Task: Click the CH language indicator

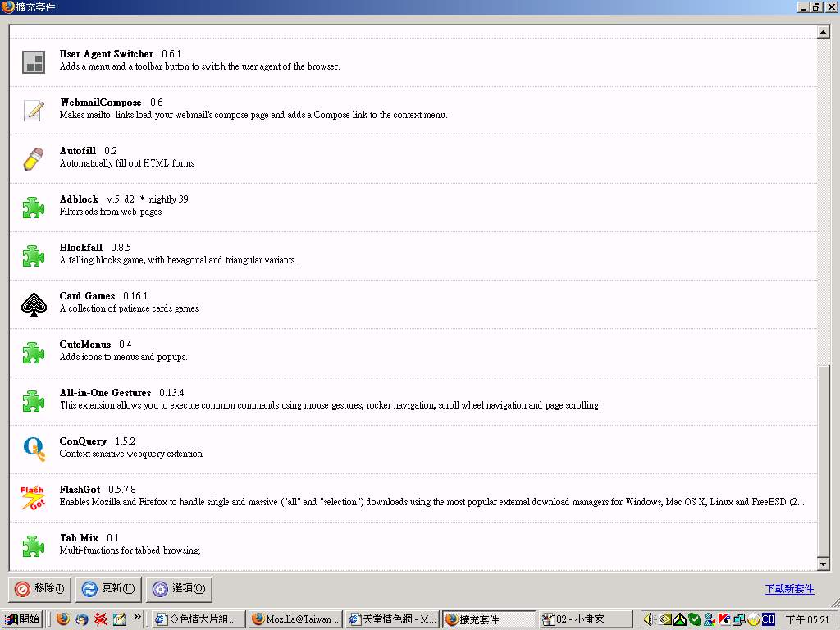Action: pos(768,619)
